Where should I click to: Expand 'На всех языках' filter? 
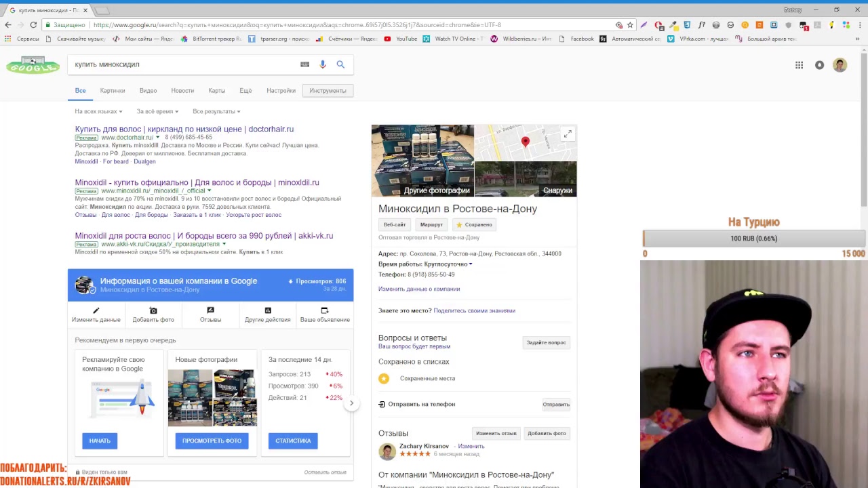click(98, 111)
